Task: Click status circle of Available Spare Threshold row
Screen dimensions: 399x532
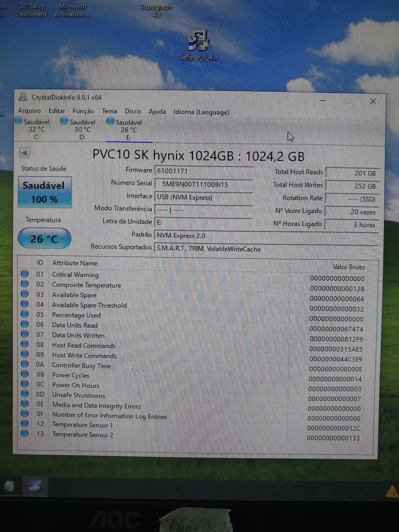Action: pyautogui.click(x=25, y=304)
